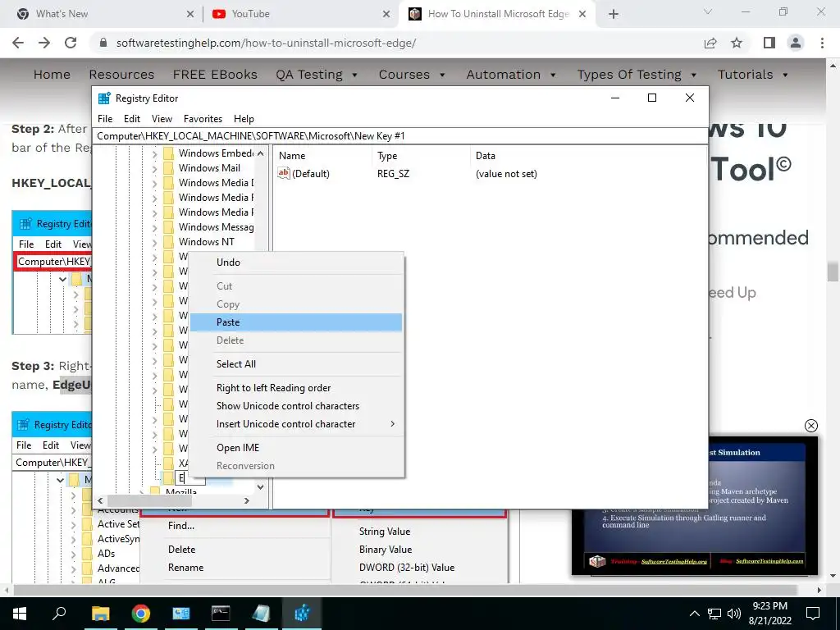The height and width of the screenshot is (630, 840).
Task: Open a new browser tab with plus icon
Action: [x=614, y=14]
